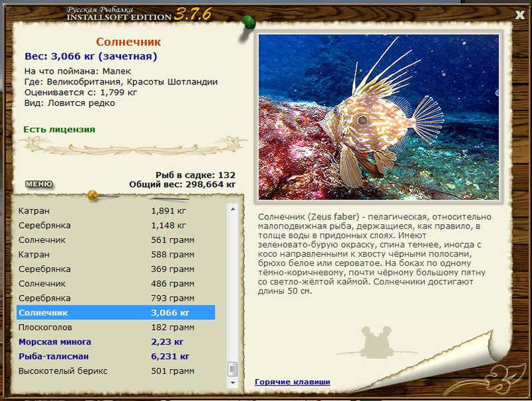Click the Вид: Ловится редко line
This screenshot has height=401, width=532.
70,103
